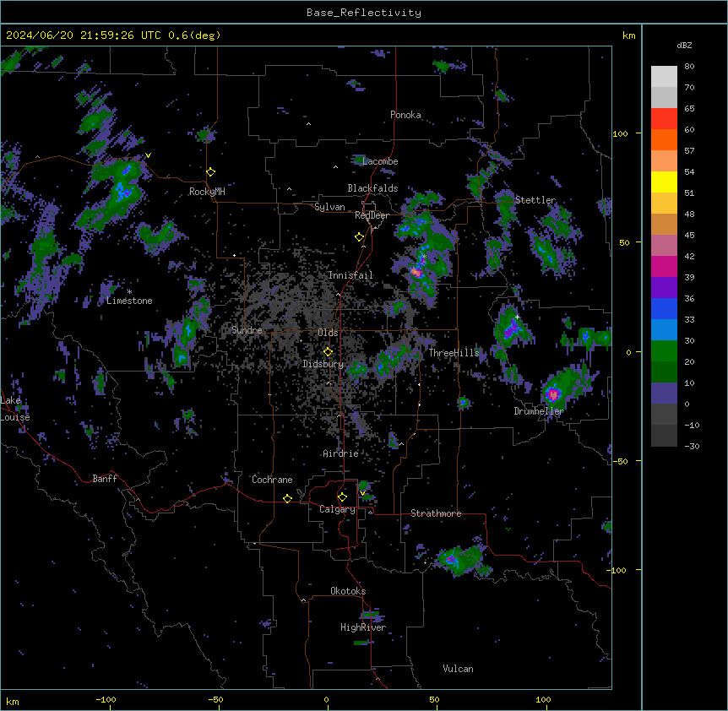This screenshot has width=728, height=711.
Task: Click the dBZ legend heading
Action: (684, 45)
